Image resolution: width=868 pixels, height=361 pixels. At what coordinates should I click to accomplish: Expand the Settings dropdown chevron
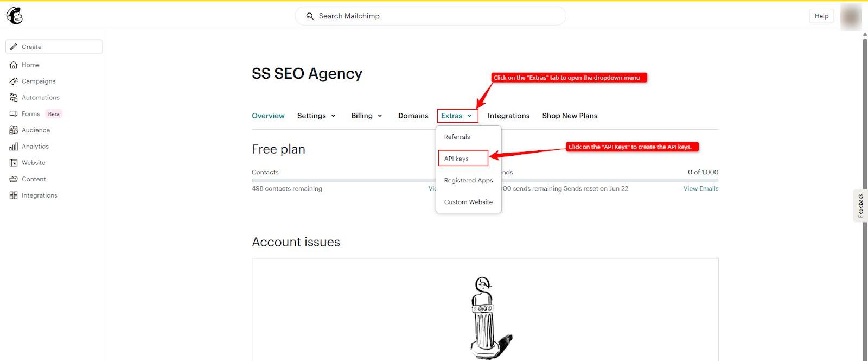[x=333, y=116]
